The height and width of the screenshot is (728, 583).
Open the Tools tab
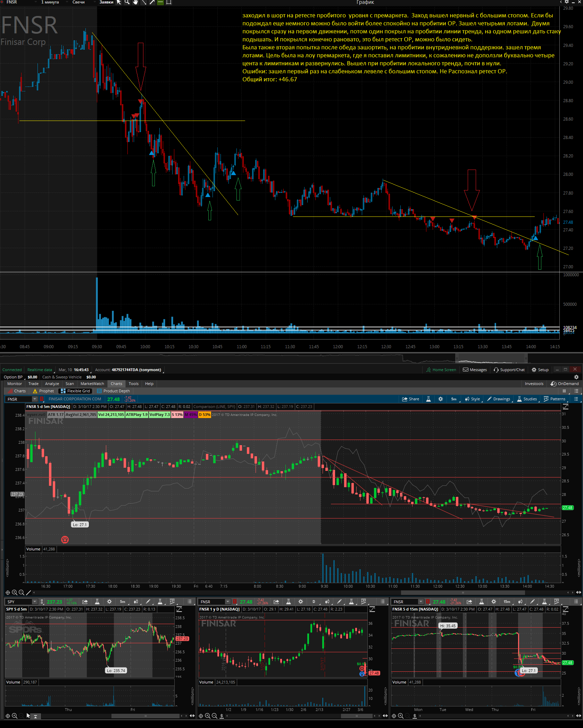[x=134, y=384]
